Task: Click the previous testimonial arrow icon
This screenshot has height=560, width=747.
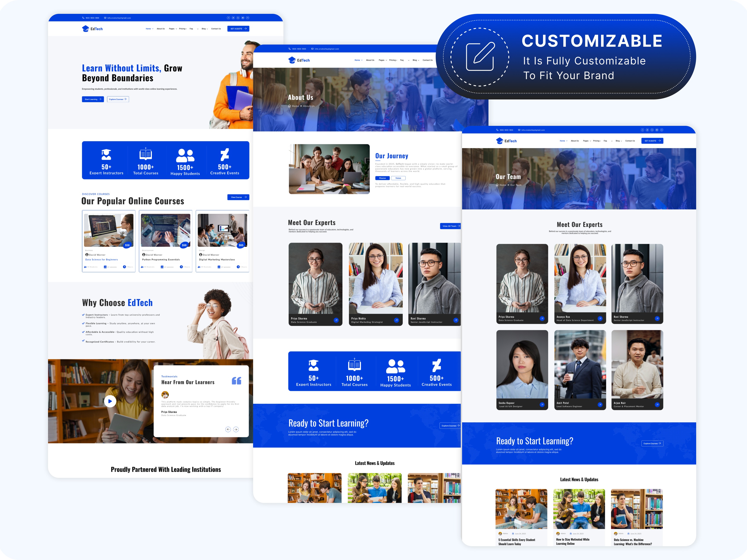Action: click(228, 429)
